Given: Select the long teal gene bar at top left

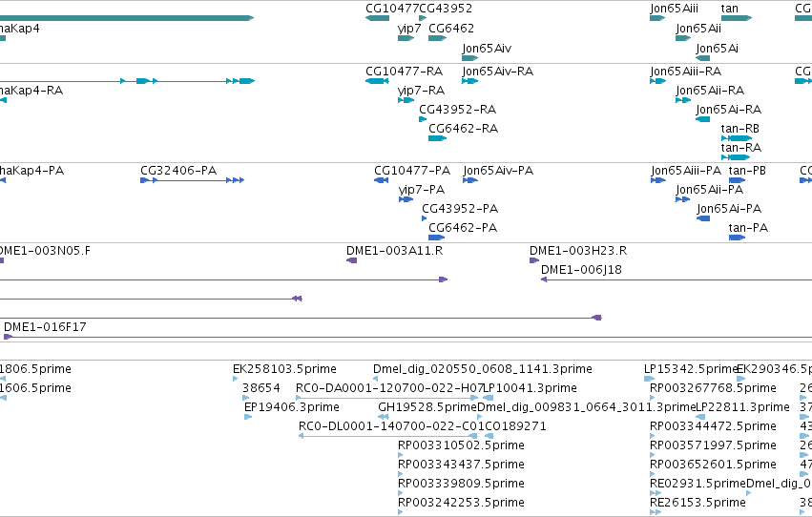Looking at the screenshot, I should click(x=127, y=18).
